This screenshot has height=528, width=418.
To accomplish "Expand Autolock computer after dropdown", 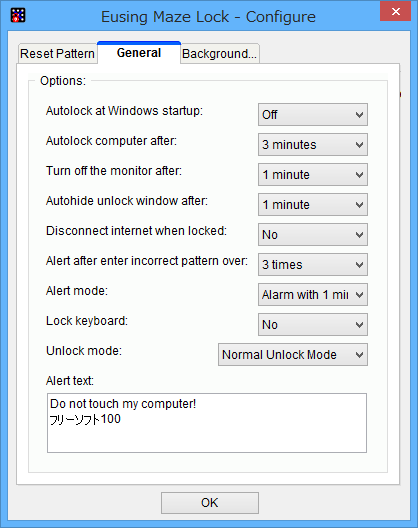I will (313, 144).
